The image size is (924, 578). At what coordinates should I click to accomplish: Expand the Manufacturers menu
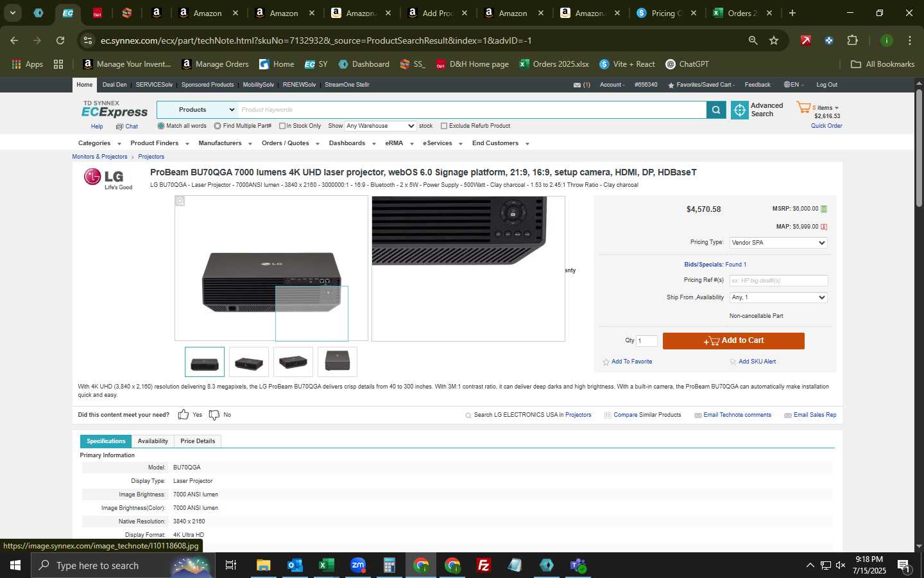pos(225,143)
